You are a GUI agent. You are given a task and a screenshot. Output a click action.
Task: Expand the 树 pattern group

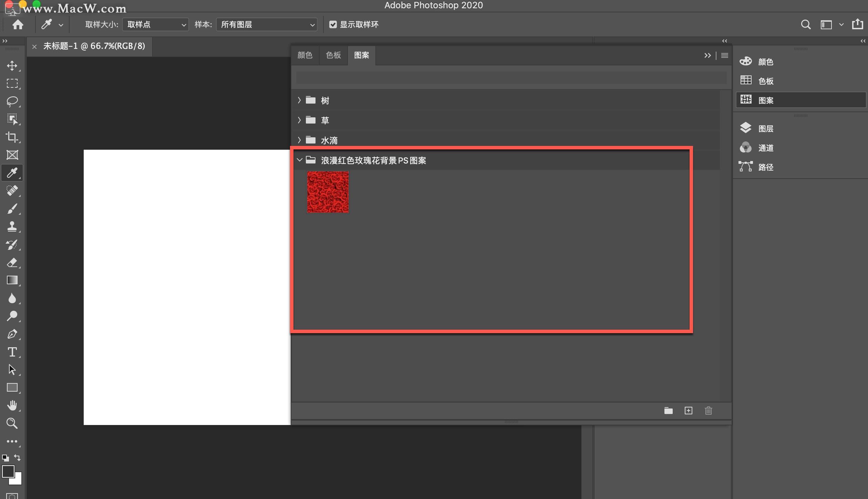[299, 100]
